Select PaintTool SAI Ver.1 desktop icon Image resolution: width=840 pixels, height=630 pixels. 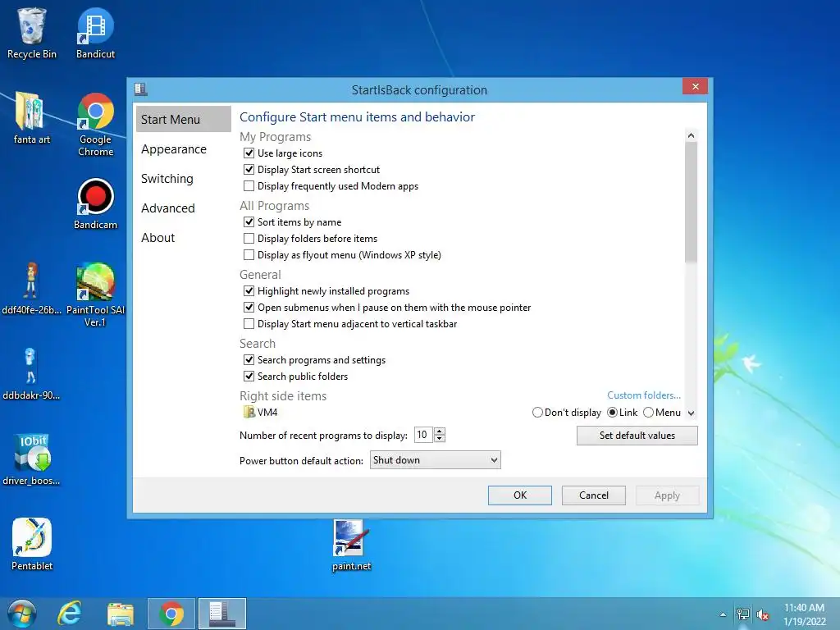[95, 294]
